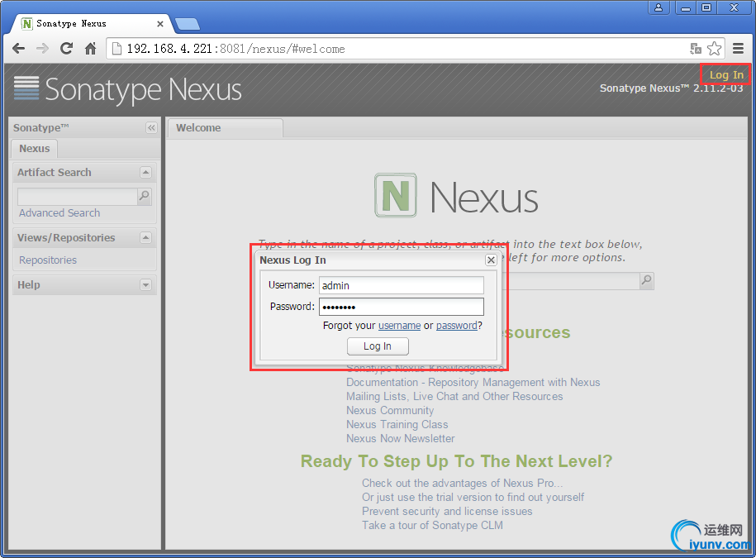Screen dimensions: 756x558
Task: Go to the browser Home page
Action: pos(90,48)
